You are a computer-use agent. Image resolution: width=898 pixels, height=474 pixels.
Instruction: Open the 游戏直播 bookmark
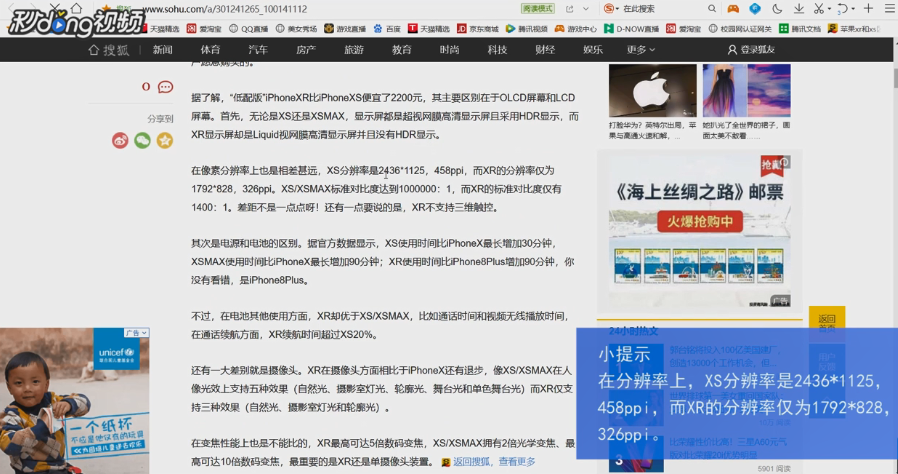pos(345,29)
